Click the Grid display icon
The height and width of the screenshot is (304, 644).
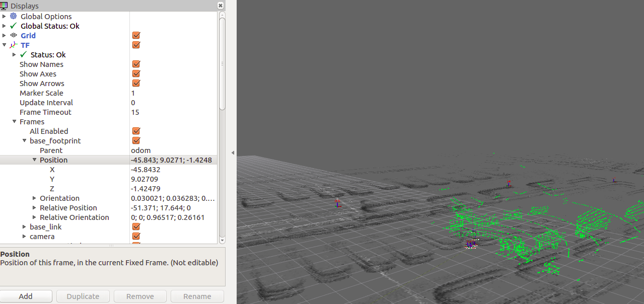coord(14,35)
